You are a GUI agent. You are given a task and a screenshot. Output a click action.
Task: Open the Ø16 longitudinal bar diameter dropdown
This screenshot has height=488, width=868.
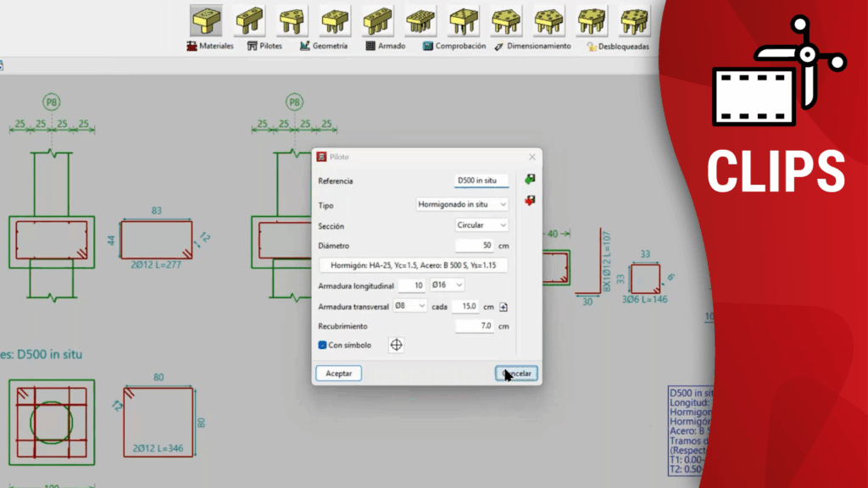coord(447,286)
